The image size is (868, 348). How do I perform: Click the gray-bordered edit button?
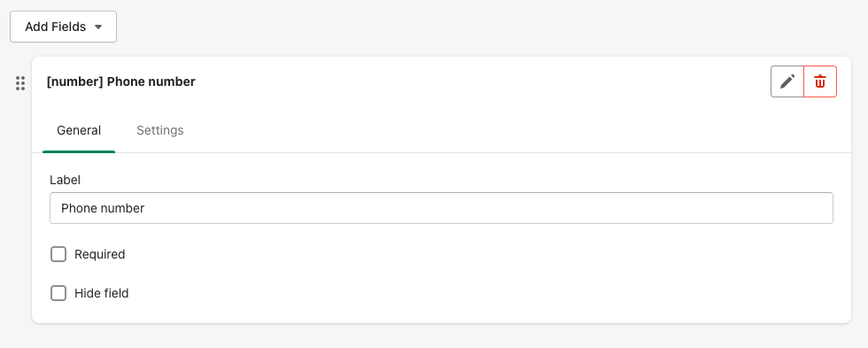pos(787,81)
